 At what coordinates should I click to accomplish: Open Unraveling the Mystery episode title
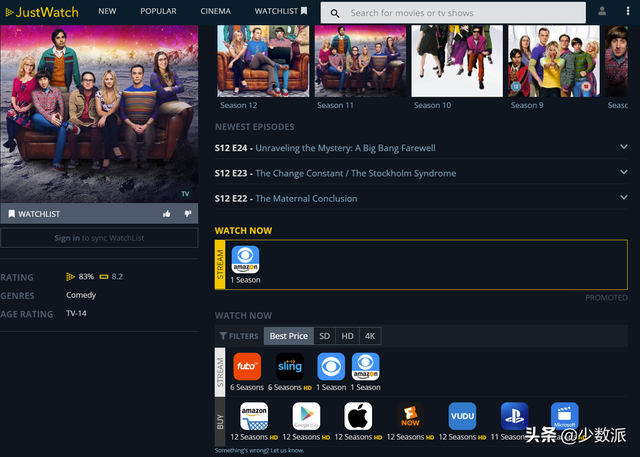pos(345,148)
